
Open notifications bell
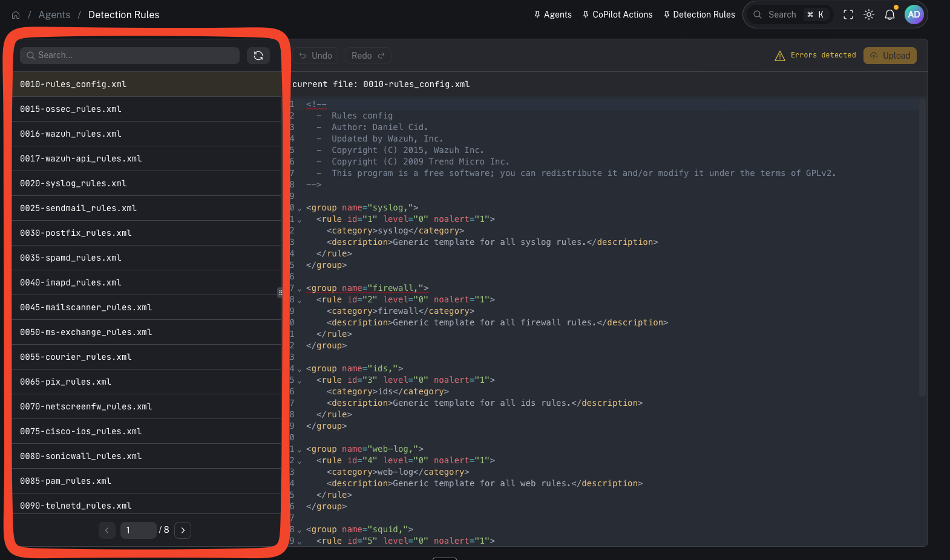tap(889, 15)
